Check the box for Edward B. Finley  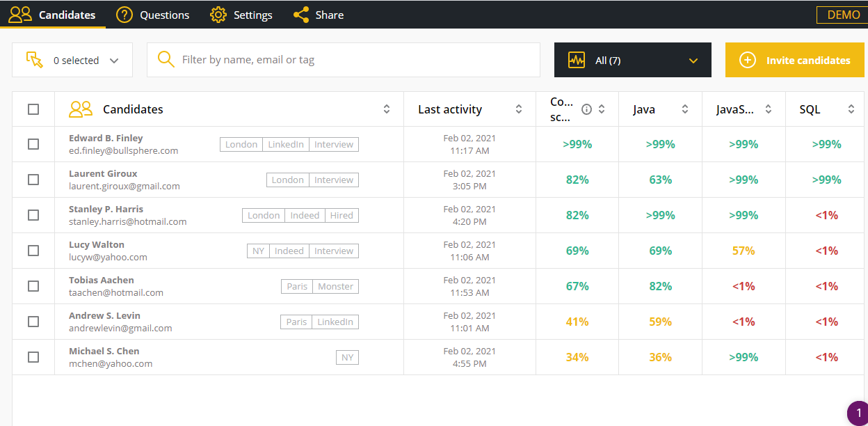coord(33,144)
